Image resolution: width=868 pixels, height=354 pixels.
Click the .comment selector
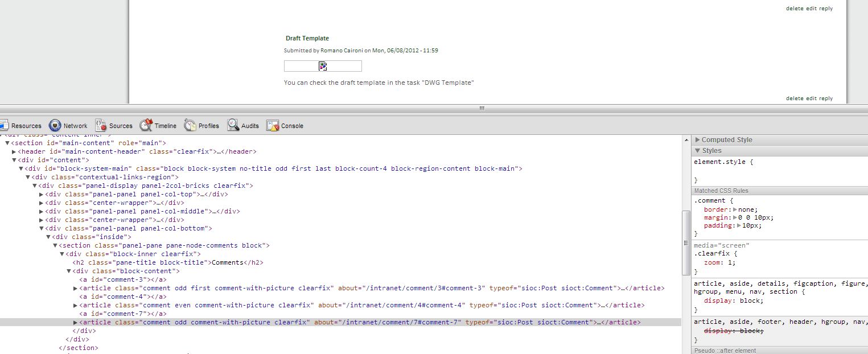point(709,200)
